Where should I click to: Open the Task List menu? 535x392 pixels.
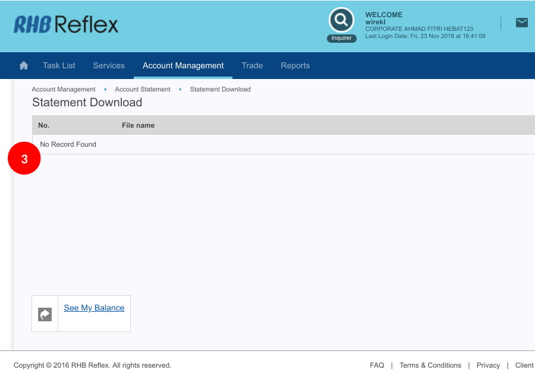(x=59, y=66)
